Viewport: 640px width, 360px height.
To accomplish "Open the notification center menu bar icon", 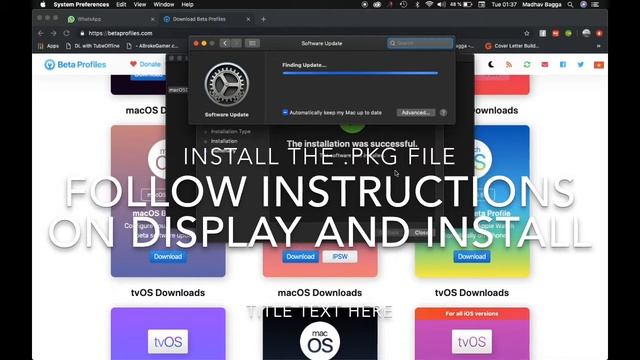I will (x=596, y=4).
